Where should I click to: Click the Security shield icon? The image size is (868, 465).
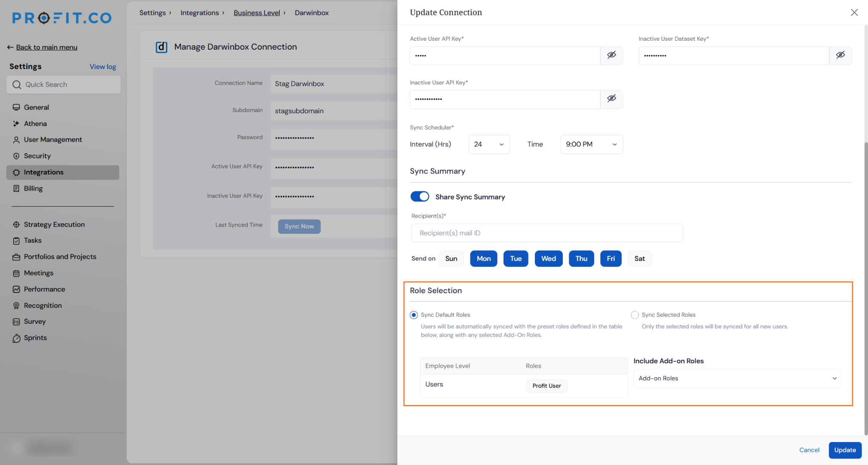[x=16, y=156]
